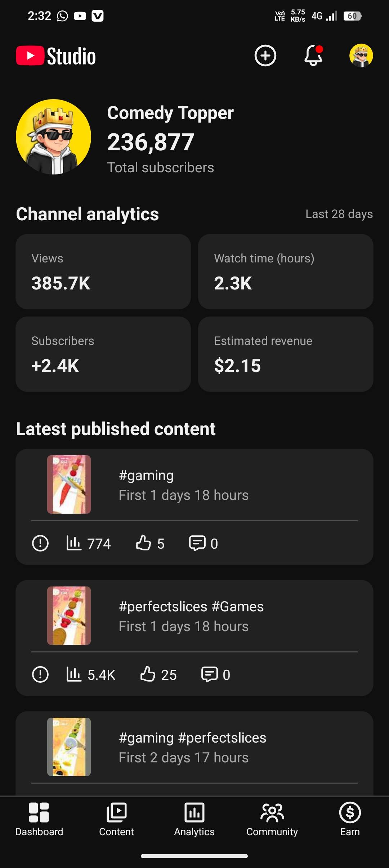Tap the Create plus icon
389x868 pixels.
[x=265, y=56]
